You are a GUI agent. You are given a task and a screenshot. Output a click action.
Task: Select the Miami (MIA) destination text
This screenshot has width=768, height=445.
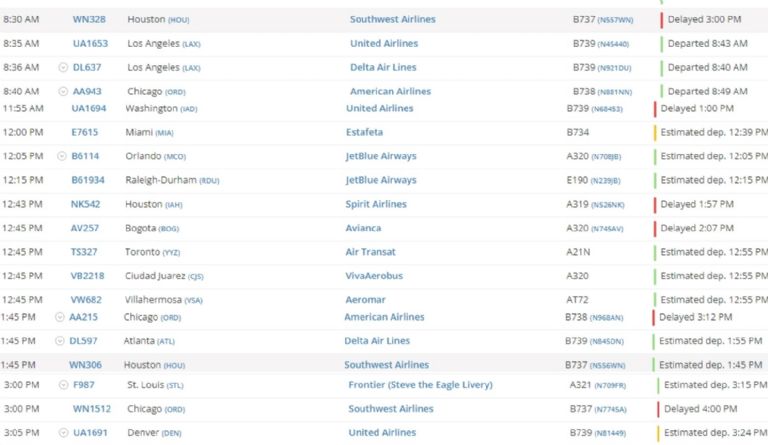click(149, 132)
